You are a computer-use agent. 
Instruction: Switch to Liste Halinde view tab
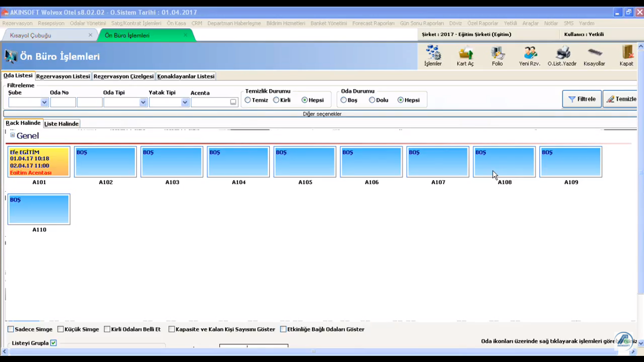pyautogui.click(x=61, y=123)
